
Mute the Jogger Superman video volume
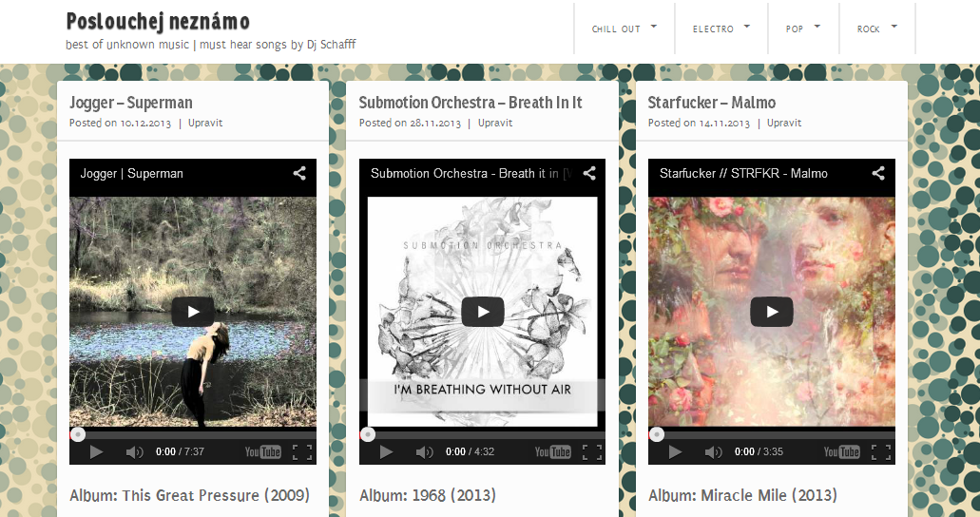coord(134,452)
